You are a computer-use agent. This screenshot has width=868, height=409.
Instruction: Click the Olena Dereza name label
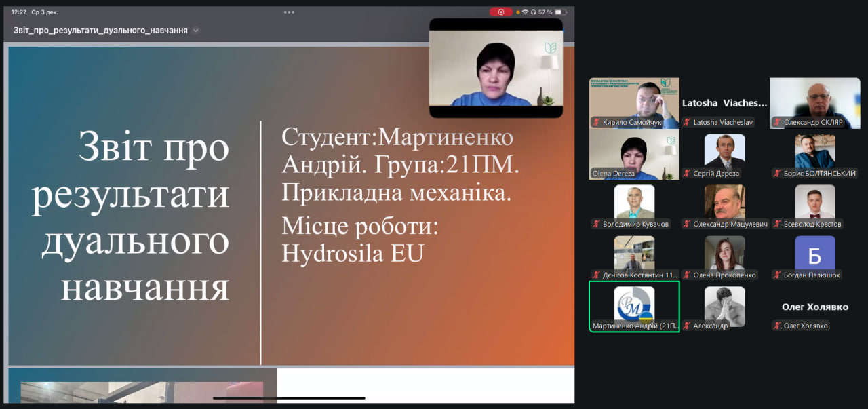point(614,174)
